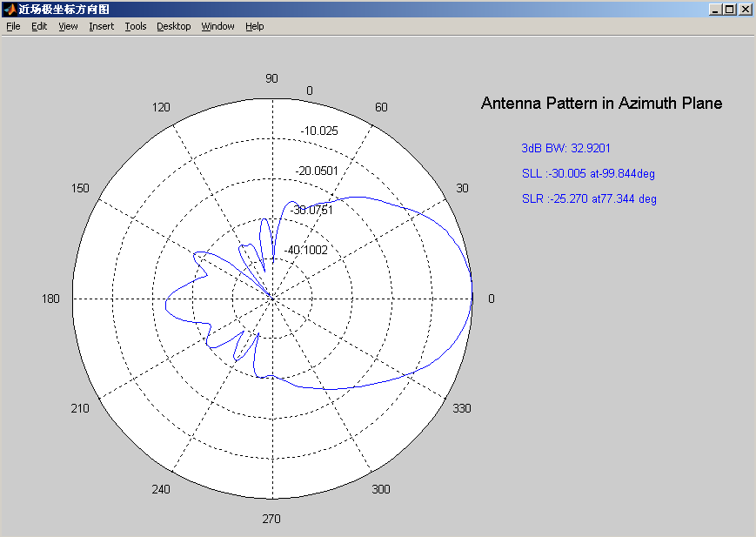The width and height of the screenshot is (756, 537).
Task: Open the Edit menu
Action: point(39,26)
